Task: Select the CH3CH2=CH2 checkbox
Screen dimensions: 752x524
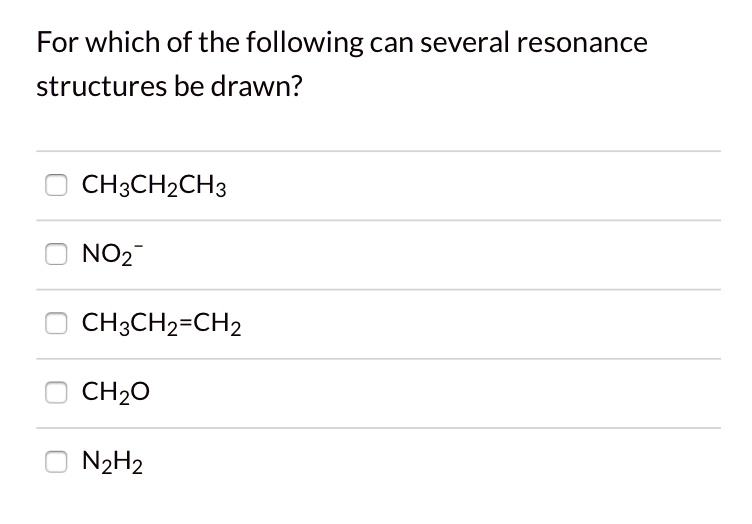Action: coord(56,324)
